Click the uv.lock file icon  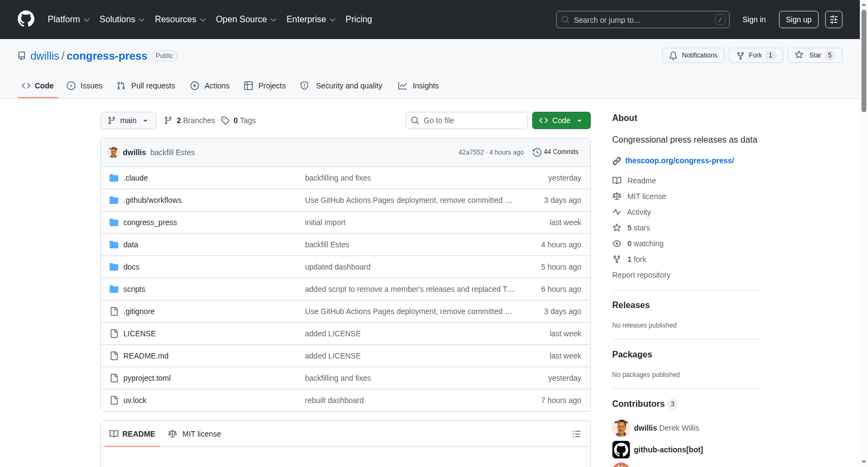pyautogui.click(x=114, y=400)
